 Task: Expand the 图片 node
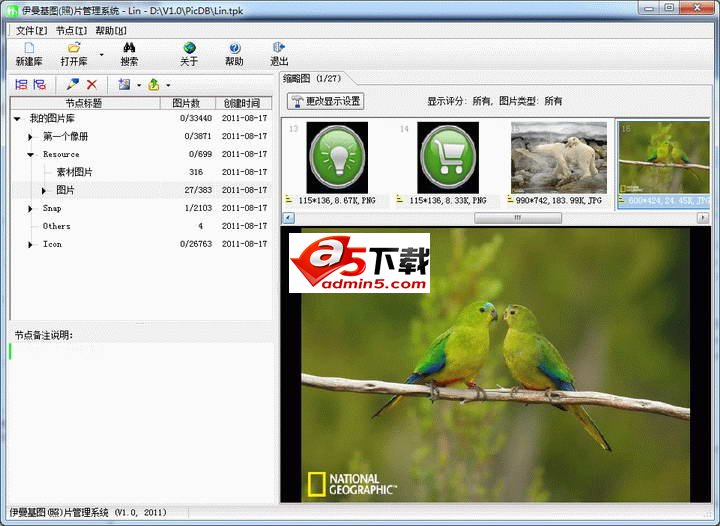coord(44,190)
